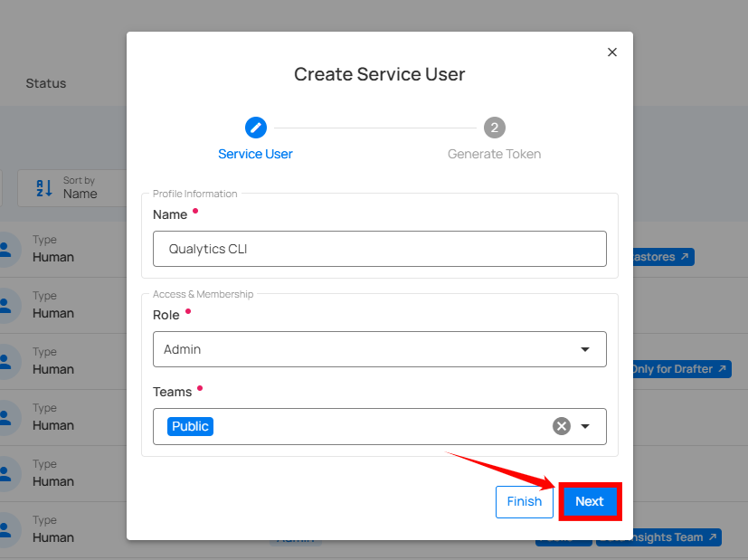Expand the Role dropdown arrow
This screenshot has height=560, width=748.
click(x=585, y=349)
